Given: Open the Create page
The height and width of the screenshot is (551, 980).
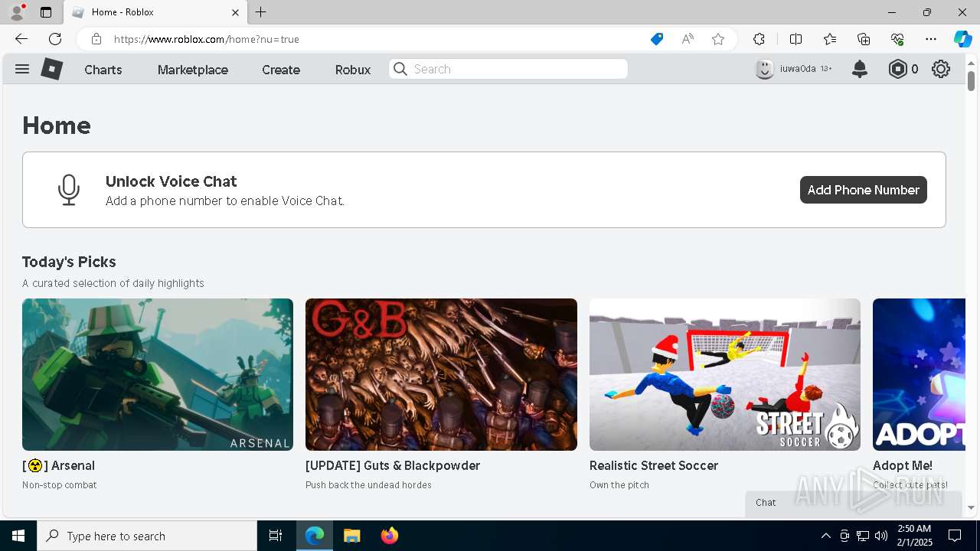Looking at the screenshot, I should pyautogui.click(x=281, y=70).
